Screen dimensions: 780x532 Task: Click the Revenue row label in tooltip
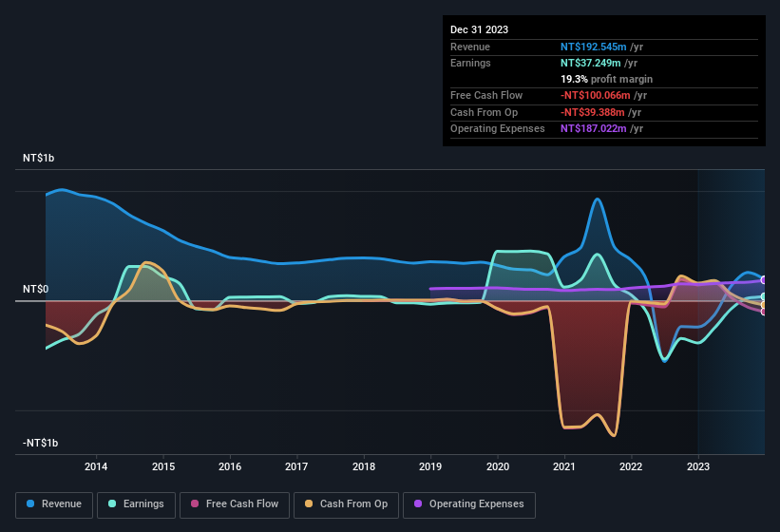tap(470, 47)
